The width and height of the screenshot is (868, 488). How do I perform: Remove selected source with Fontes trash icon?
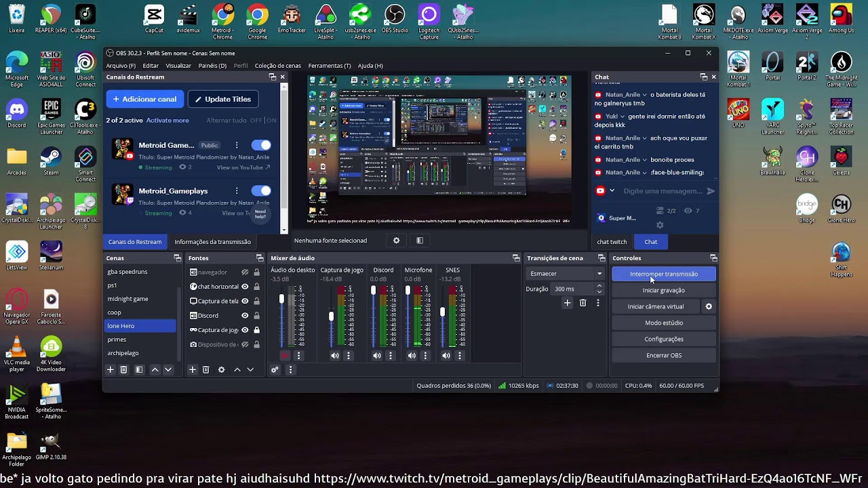tap(206, 369)
